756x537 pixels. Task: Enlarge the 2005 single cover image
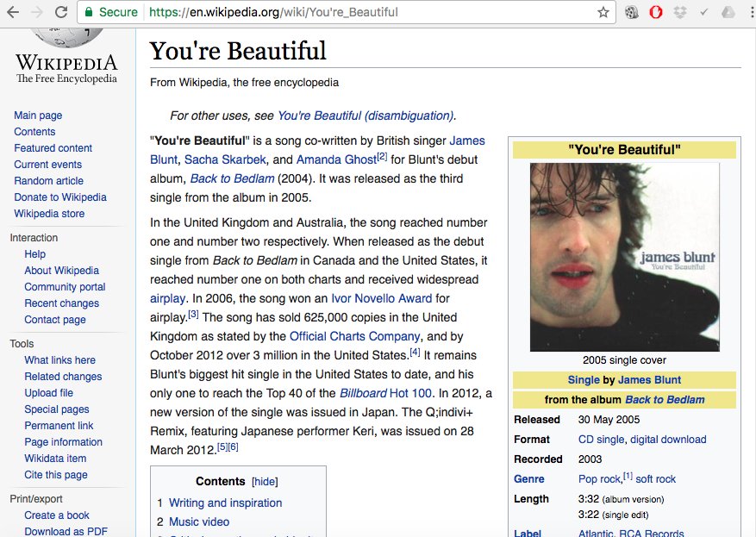click(624, 257)
